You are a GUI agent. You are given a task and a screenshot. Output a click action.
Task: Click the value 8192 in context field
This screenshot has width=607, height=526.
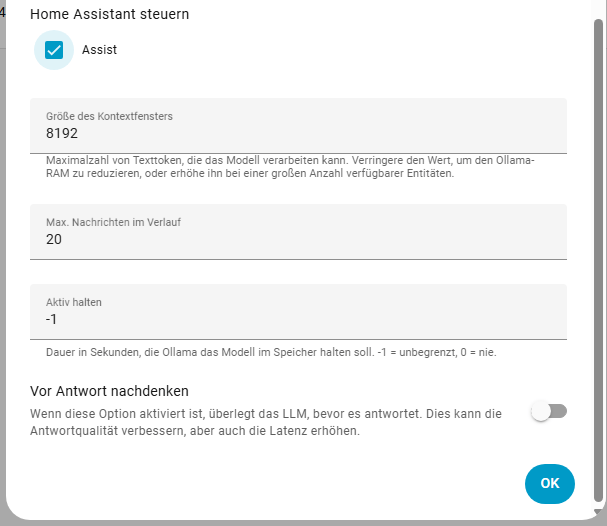coord(62,133)
